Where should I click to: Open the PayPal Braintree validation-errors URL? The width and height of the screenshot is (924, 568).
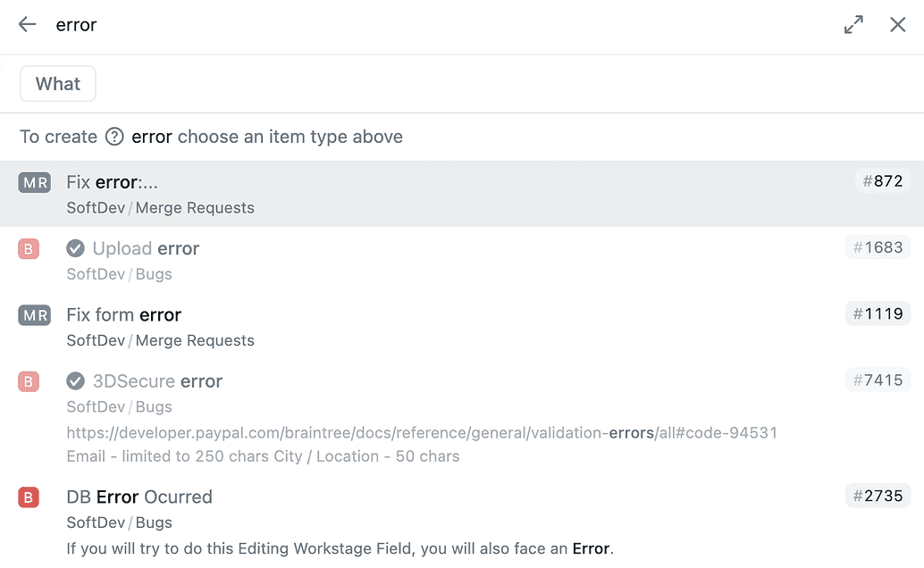pyautogui.click(x=422, y=433)
